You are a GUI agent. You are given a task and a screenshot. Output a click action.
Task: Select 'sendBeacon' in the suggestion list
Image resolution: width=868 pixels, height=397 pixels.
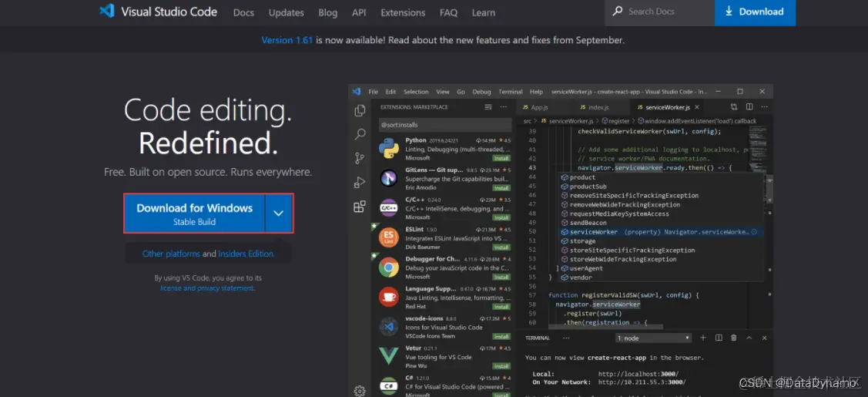662,223
